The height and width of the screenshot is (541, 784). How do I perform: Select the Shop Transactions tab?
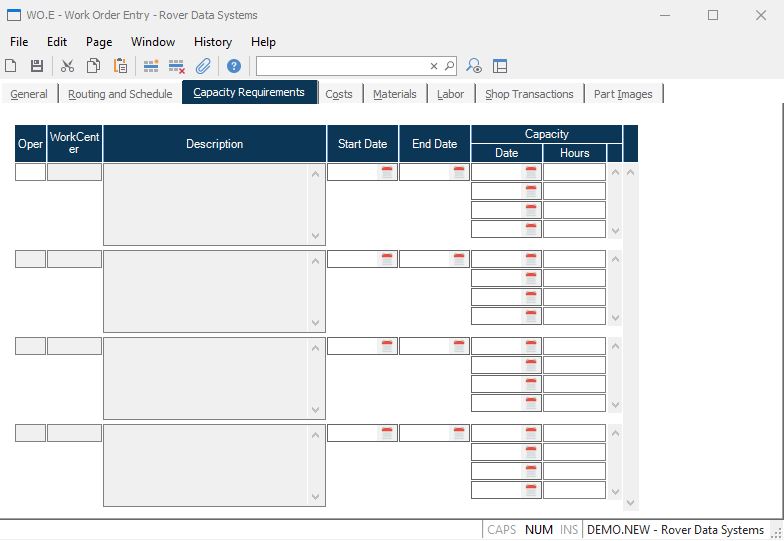[529, 94]
